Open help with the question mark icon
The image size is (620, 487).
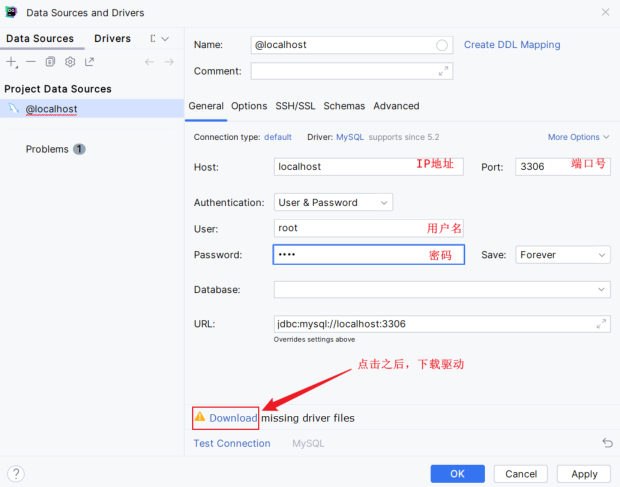point(16,473)
